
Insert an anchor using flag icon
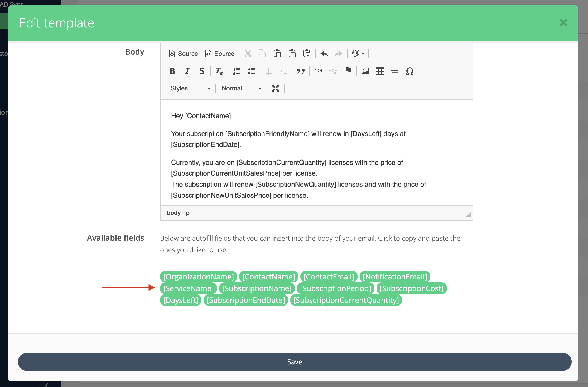point(348,71)
